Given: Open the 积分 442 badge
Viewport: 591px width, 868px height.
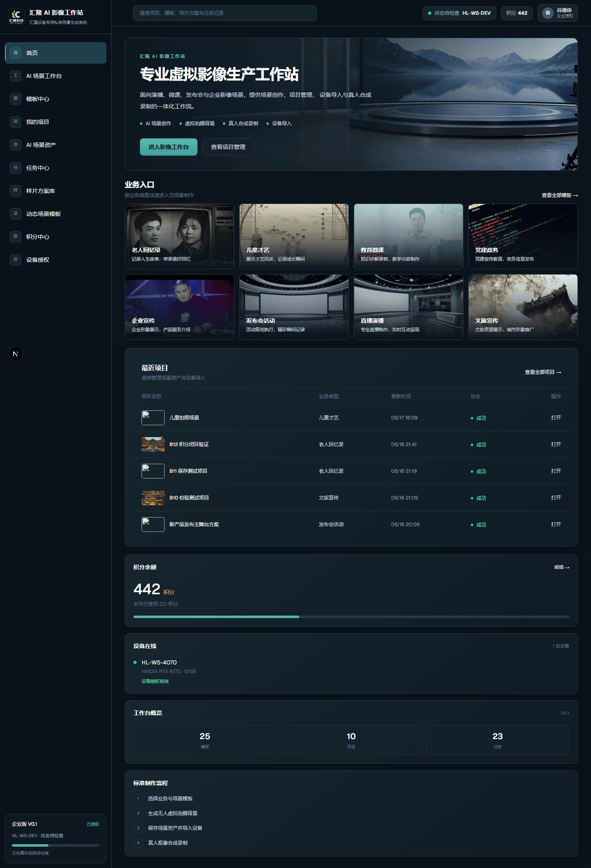Looking at the screenshot, I should coord(517,13).
